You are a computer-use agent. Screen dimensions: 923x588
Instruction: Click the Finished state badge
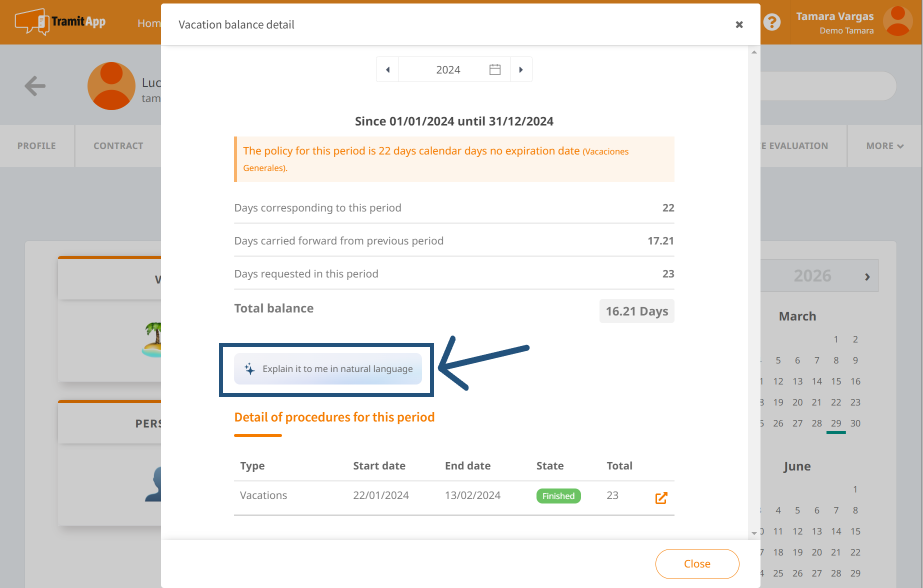point(558,496)
